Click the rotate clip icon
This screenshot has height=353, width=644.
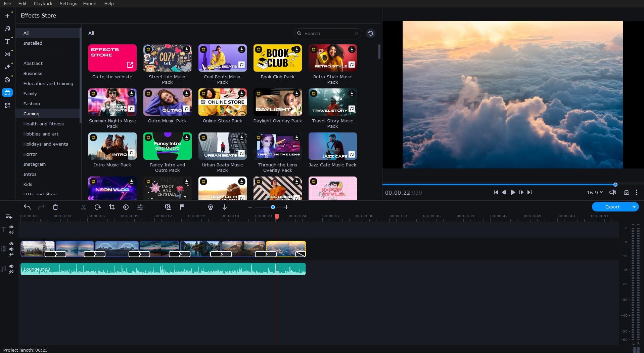click(x=98, y=207)
